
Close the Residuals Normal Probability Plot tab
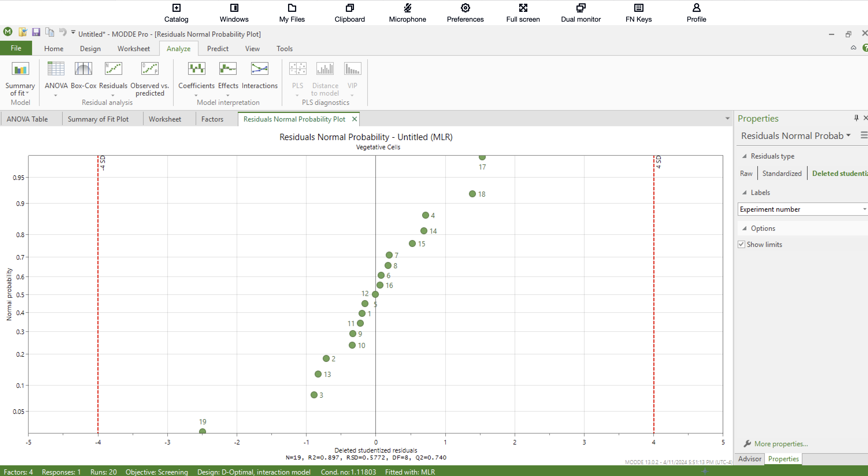click(x=354, y=119)
